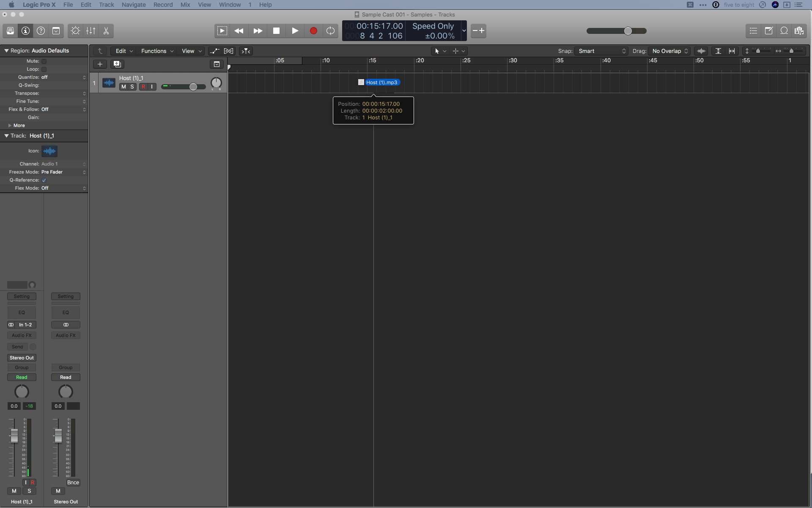Viewport: 812px width, 508px height.
Task: Open the Note Pad icon
Action: 769,31
